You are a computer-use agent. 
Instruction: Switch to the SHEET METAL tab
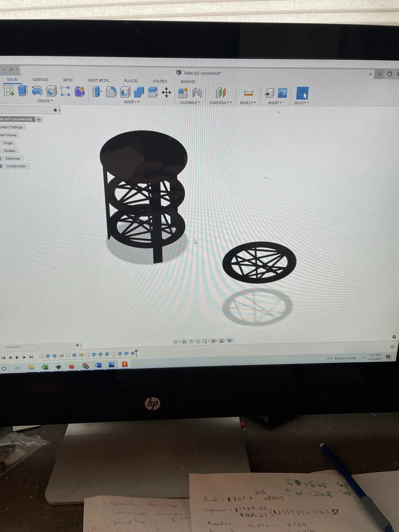pyautogui.click(x=98, y=81)
